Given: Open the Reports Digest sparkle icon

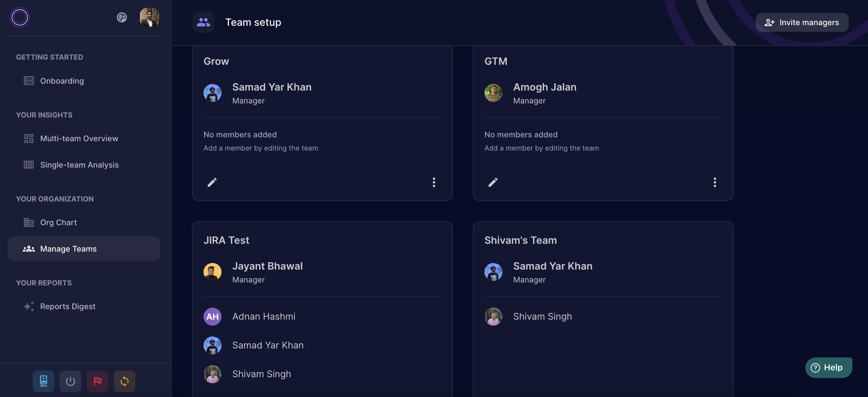Looking at the screenshot, I should 29,306.
